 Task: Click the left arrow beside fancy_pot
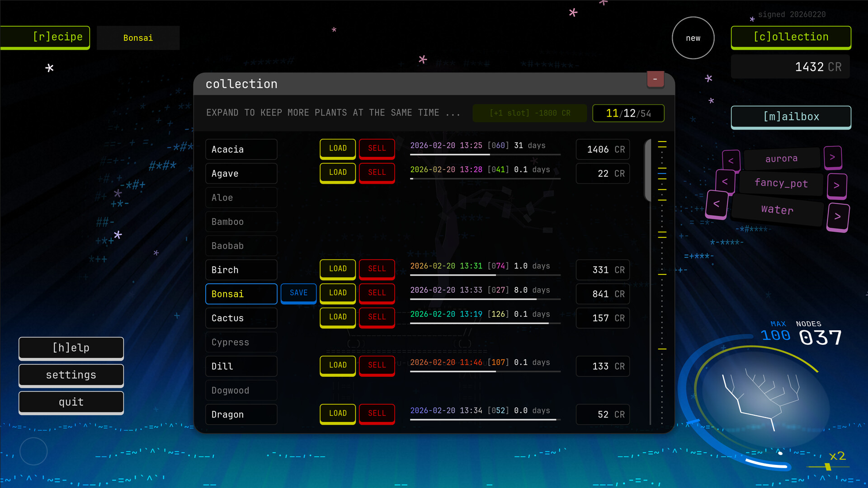[x=726, y=182]
